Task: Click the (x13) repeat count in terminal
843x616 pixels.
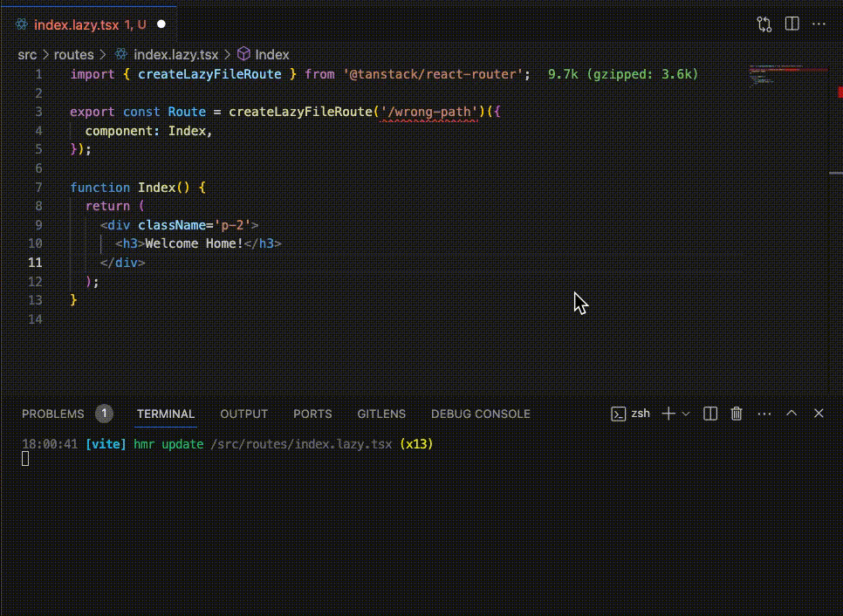Action: point(416,444)
